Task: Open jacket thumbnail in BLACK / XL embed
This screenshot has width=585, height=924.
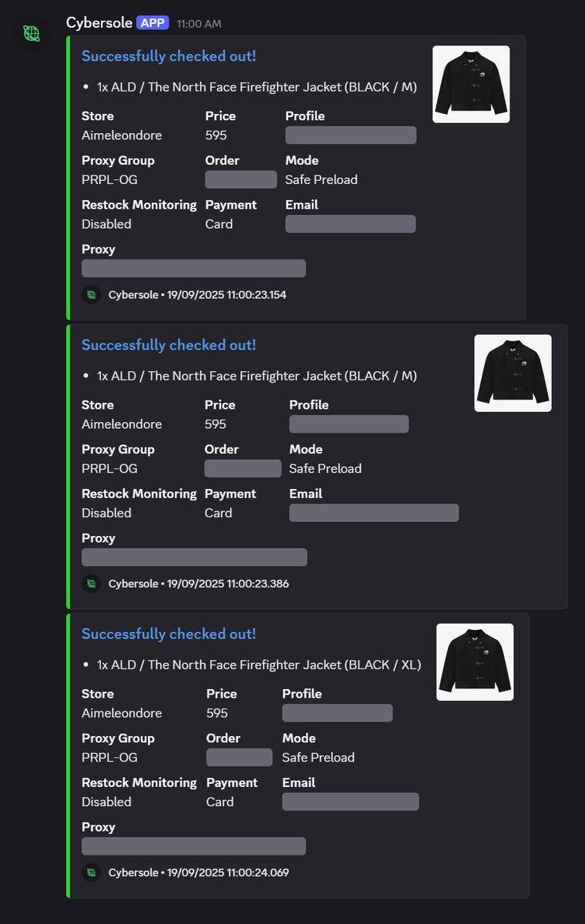Action: point(475,661)
